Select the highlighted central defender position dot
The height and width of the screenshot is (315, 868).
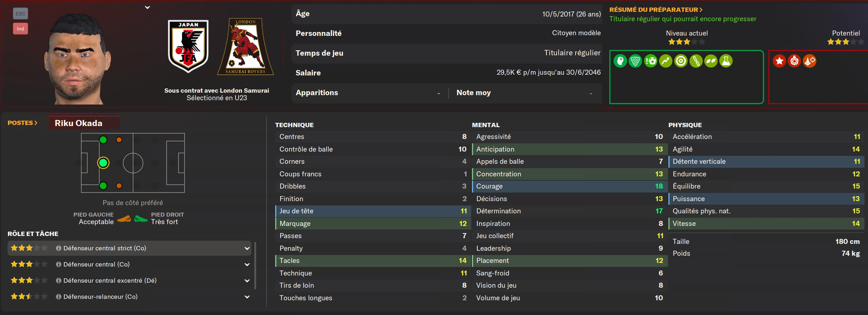coord(103,163)
